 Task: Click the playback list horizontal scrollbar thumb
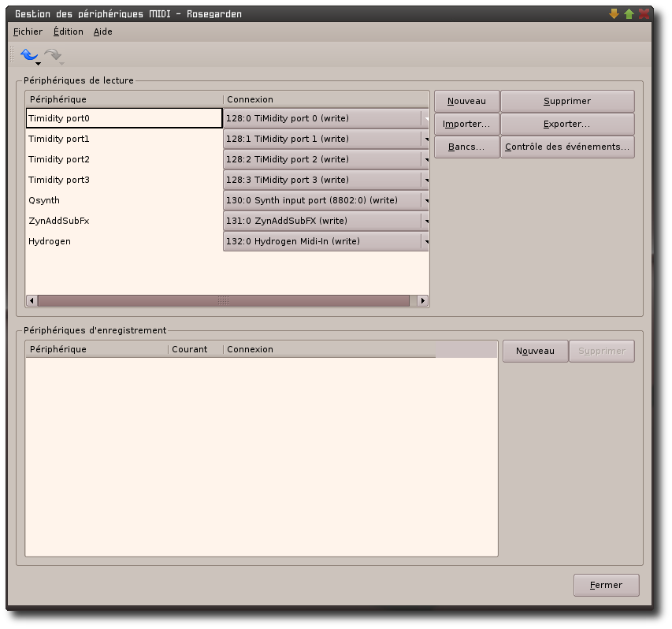224,300
